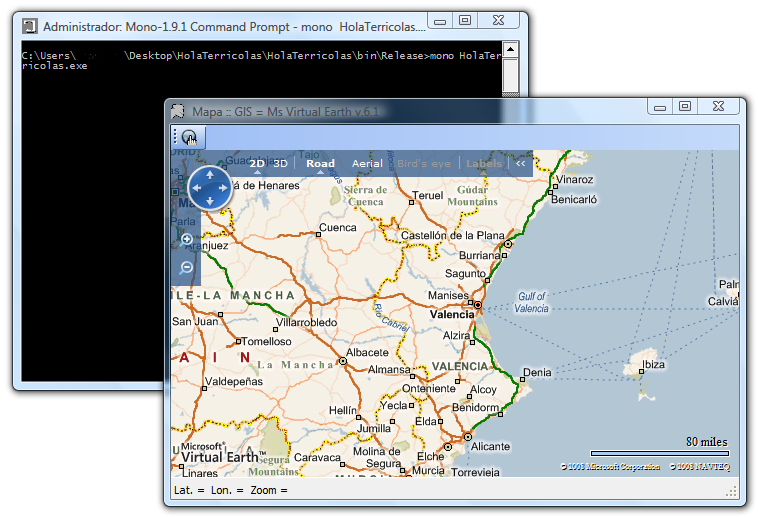Select Bird's eye view
The width and height of the screenshot is (758, 517).
pos(424,163)
